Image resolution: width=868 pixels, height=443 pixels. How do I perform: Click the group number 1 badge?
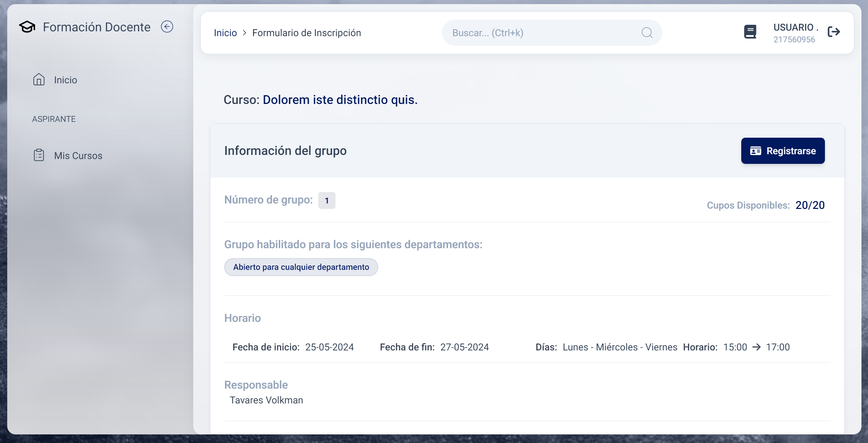click(327, 200)
